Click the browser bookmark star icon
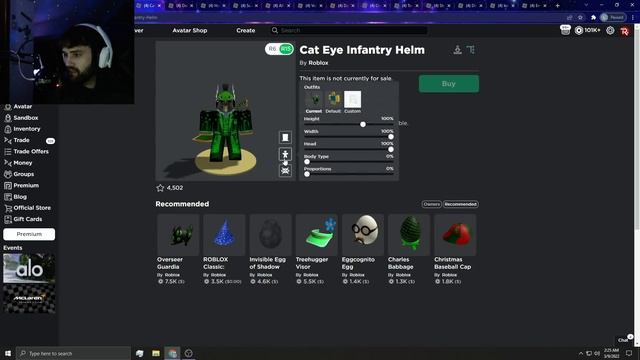The image size is (640, 360). click(x=580, y=18)
